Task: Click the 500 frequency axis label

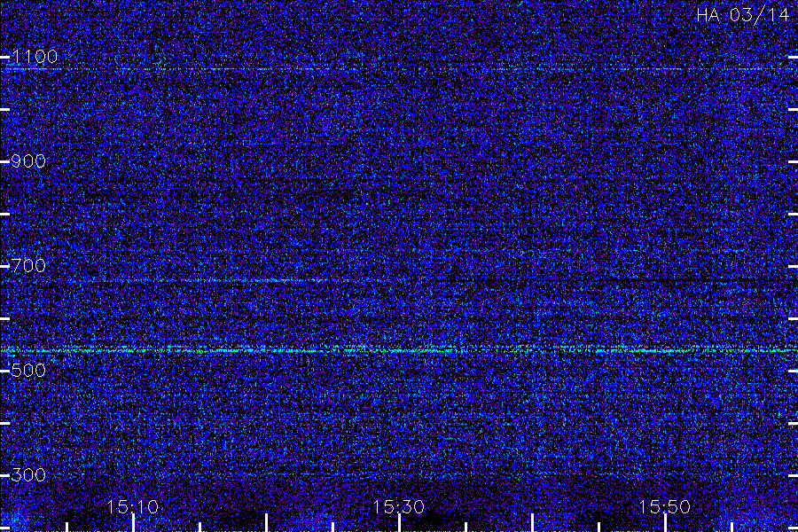Action: [x=28, y=370]
